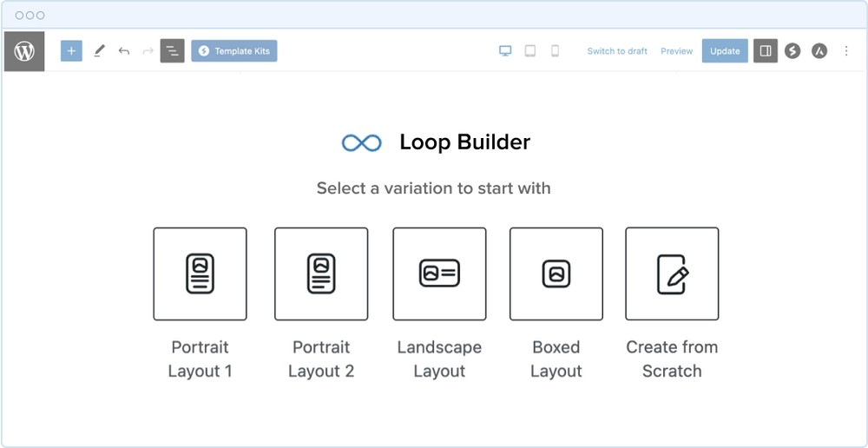Click 'Select a variation to start with' text
The image size is (868, 448).
[x=433, y=188]
